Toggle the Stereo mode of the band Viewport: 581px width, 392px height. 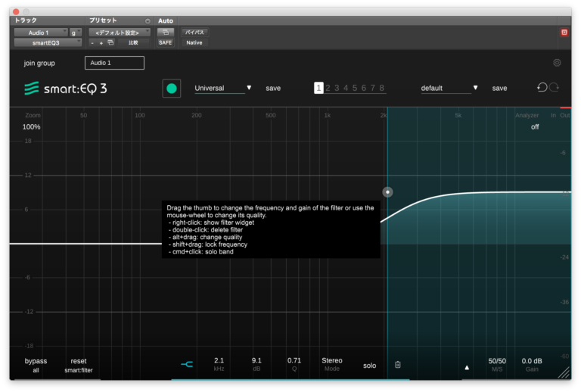[x=332, y=364]
